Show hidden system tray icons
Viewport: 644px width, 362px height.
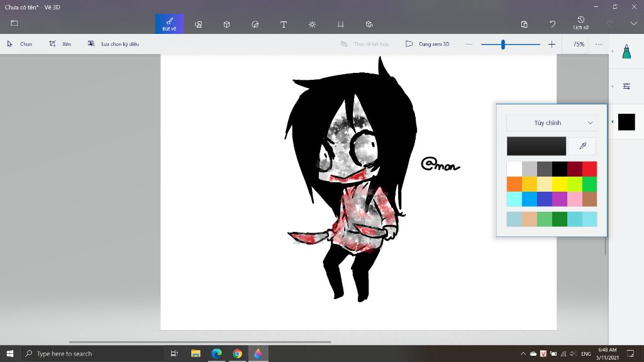point(523,353)
